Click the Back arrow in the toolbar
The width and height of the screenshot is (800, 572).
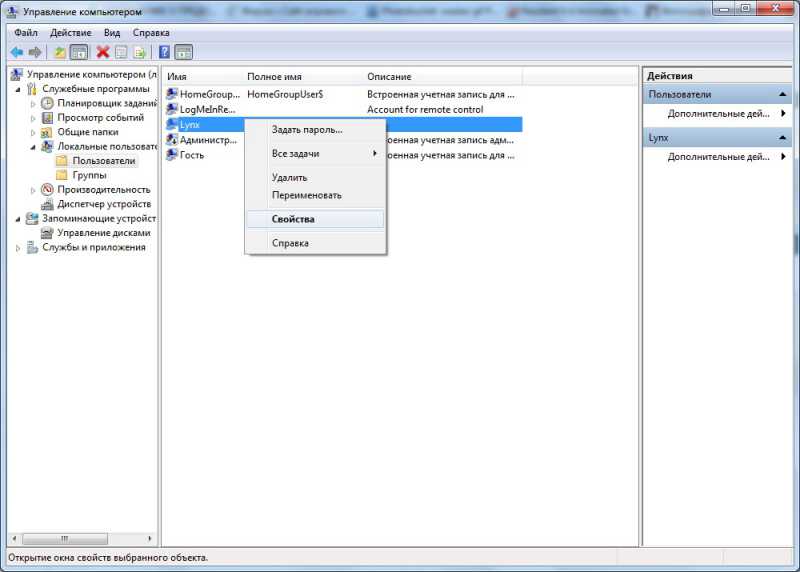(17, 52)
